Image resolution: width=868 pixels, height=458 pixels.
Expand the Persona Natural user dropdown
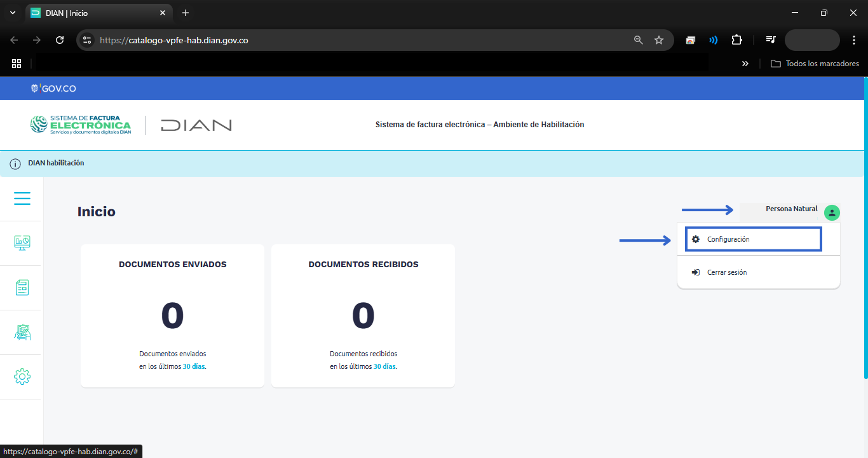791,209
